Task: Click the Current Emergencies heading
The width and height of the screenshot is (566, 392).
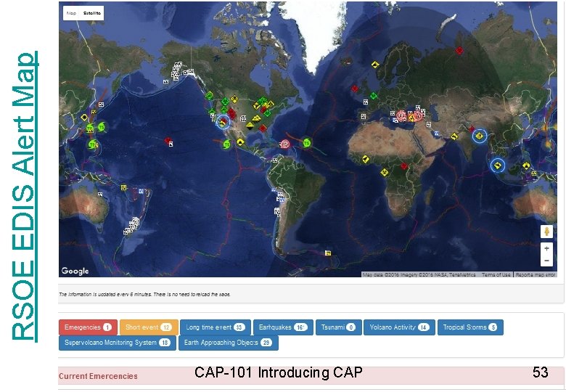Action: [x=98, y=376]
